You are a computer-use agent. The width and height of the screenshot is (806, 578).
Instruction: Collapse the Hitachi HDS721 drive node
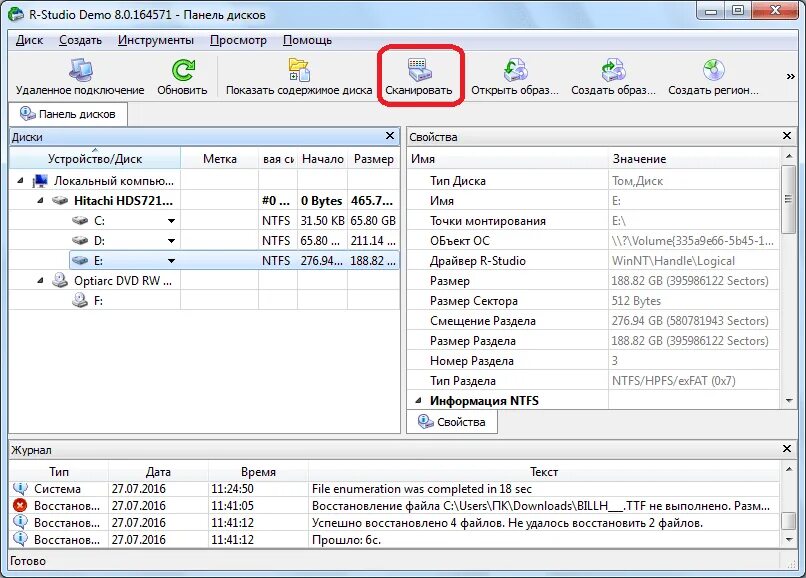coord(40,201)
